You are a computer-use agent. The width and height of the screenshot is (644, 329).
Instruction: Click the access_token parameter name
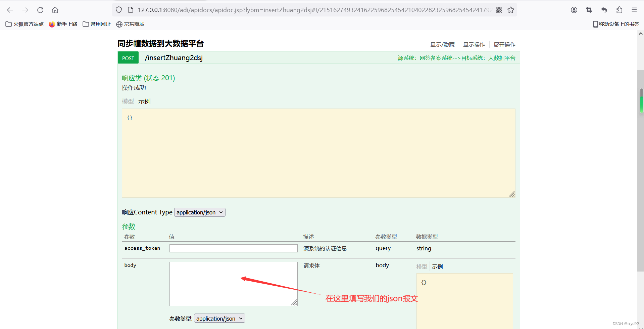click(x=142, y=248)
